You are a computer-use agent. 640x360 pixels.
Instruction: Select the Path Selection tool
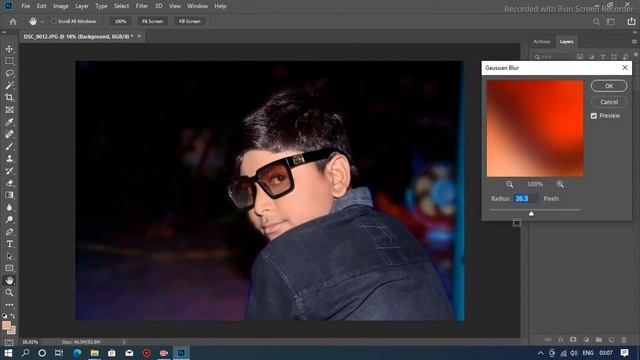[x=9, y=256]
